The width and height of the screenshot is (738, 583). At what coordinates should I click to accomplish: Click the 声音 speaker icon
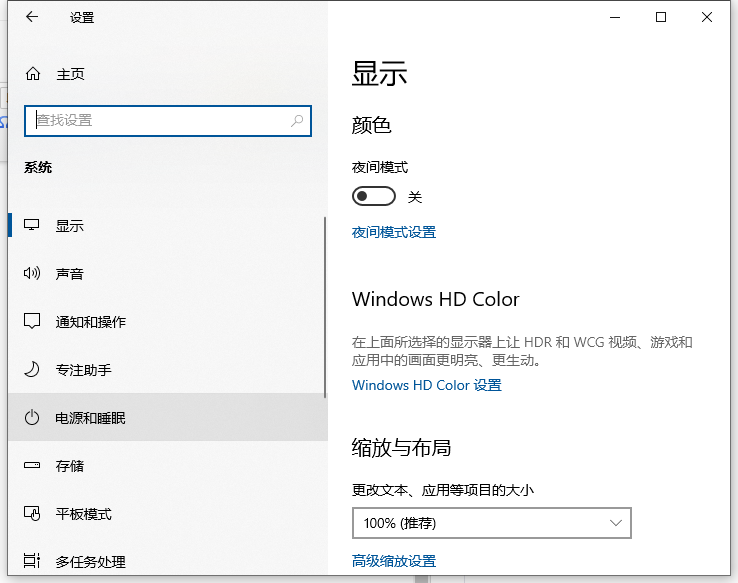tap(32, 274)
